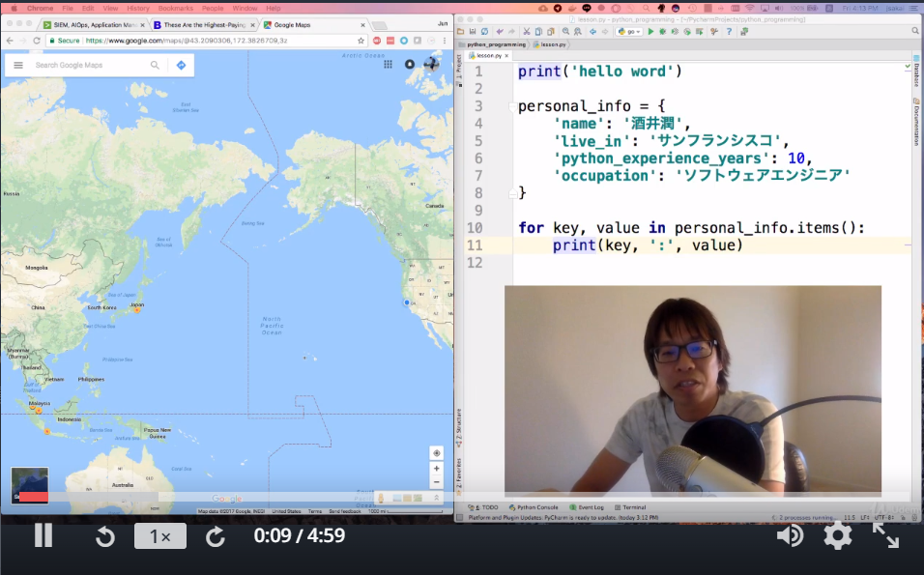Zoom in on the map
The width and height of the screenshot is (924, 575).
tap(437, 469)
